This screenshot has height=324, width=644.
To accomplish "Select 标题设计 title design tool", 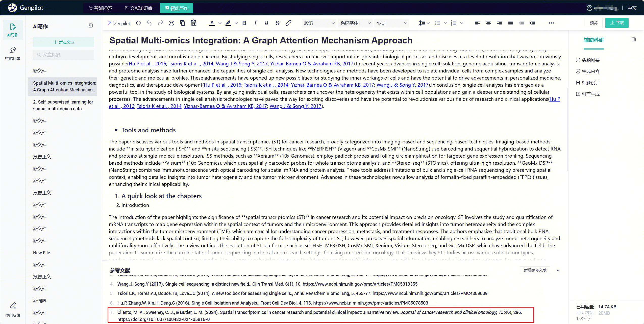I will tap(588, 83).
